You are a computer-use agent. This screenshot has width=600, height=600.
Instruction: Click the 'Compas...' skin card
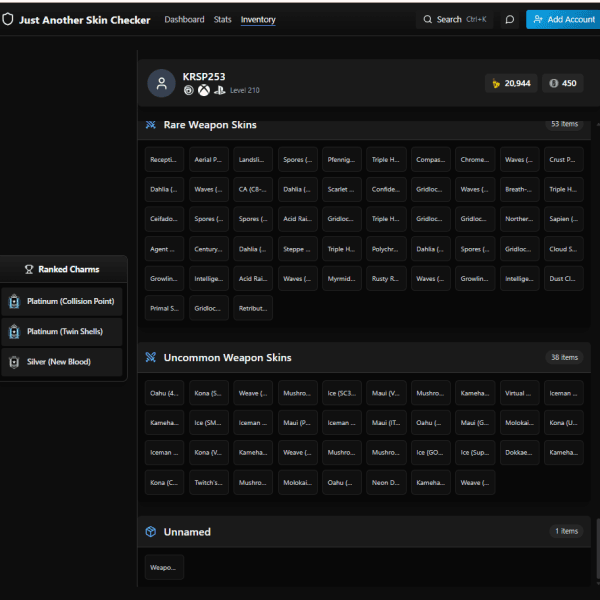[x=430, y=159]
